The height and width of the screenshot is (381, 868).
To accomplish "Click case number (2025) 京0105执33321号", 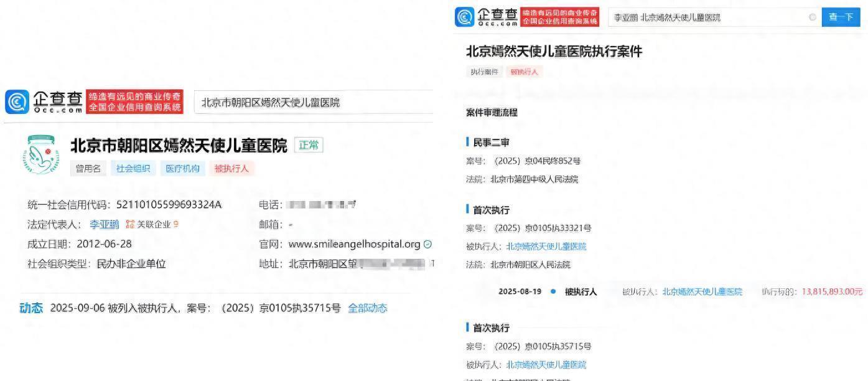I will pos(543,228).
